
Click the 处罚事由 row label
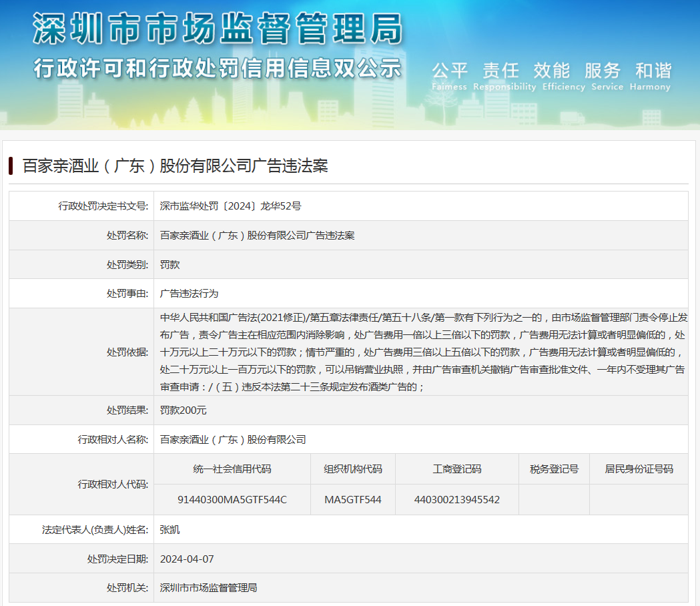(127, 294)
